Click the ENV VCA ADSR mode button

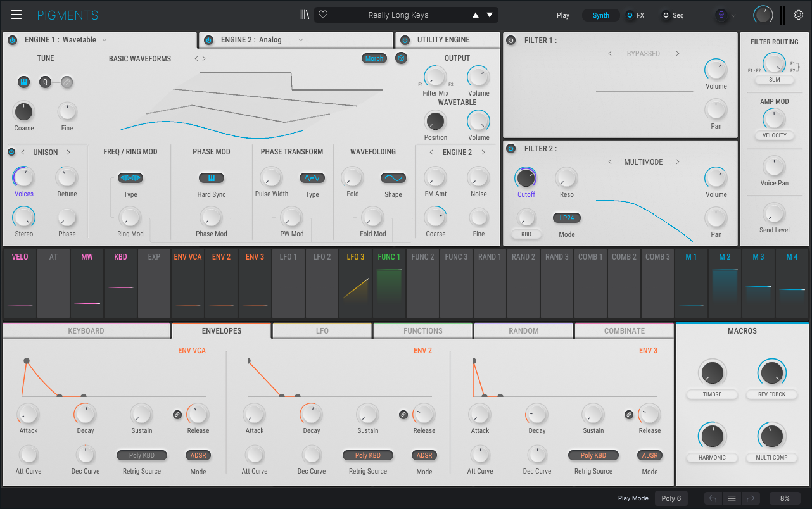point(198,455)
